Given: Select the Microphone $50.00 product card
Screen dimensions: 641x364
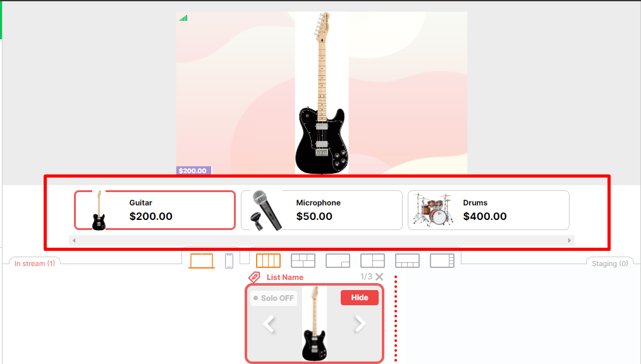Looking at the screenshot, I should (322, 210).
